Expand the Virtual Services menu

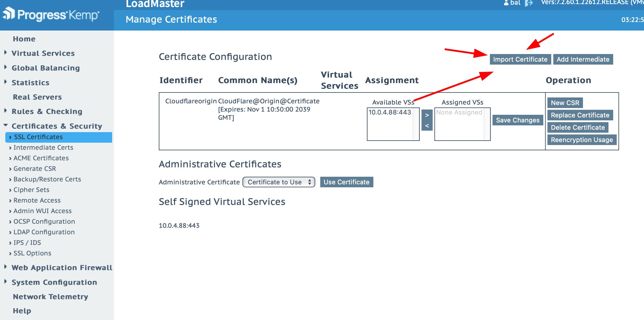pyautogui.click(x=43, y=53)
